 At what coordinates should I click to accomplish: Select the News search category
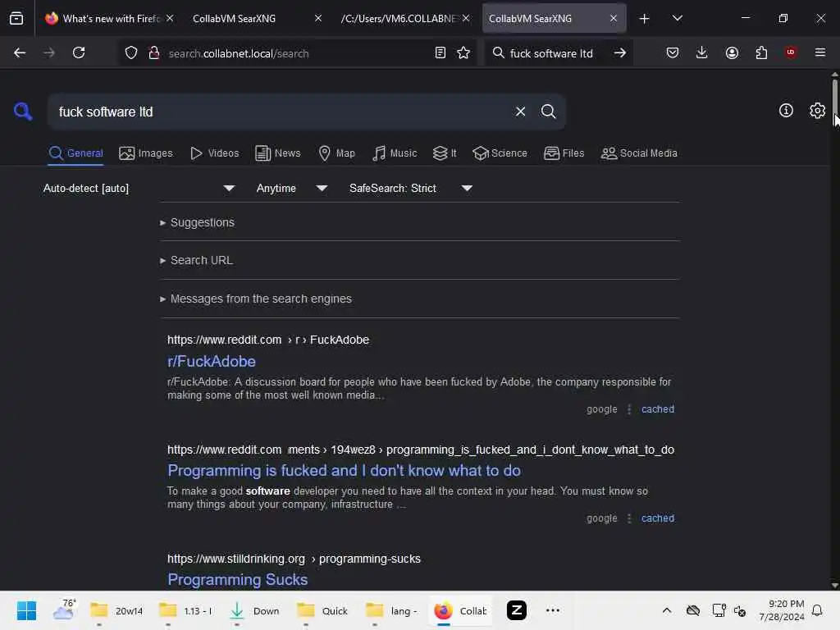pyautogui.click(x=277, y=153)
